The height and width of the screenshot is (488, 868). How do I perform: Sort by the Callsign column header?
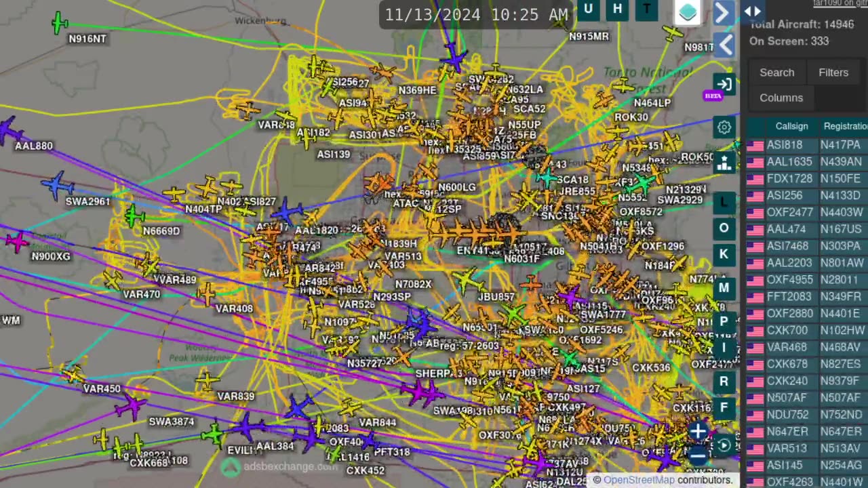791,126
